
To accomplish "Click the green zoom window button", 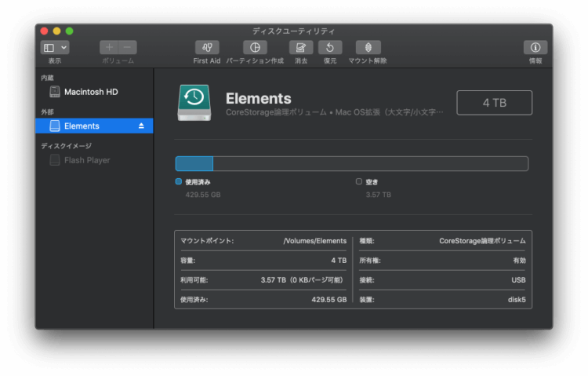I will 69,31.
